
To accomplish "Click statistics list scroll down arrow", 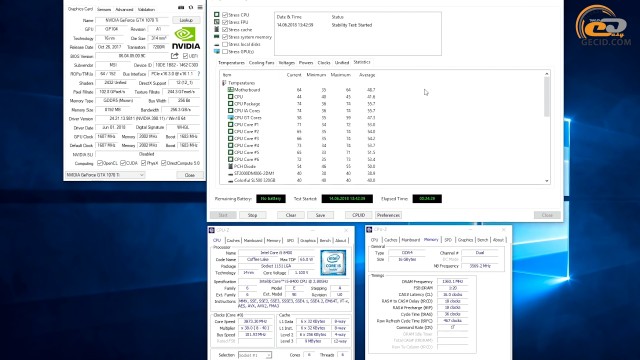I will (x=547, y=181).
